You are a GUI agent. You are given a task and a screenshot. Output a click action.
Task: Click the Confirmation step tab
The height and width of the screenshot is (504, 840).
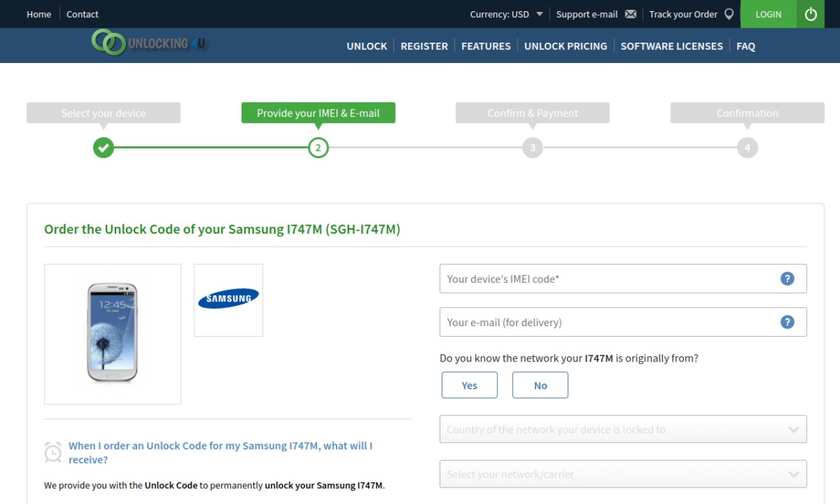pyautogui.click(x=747, y=113)
